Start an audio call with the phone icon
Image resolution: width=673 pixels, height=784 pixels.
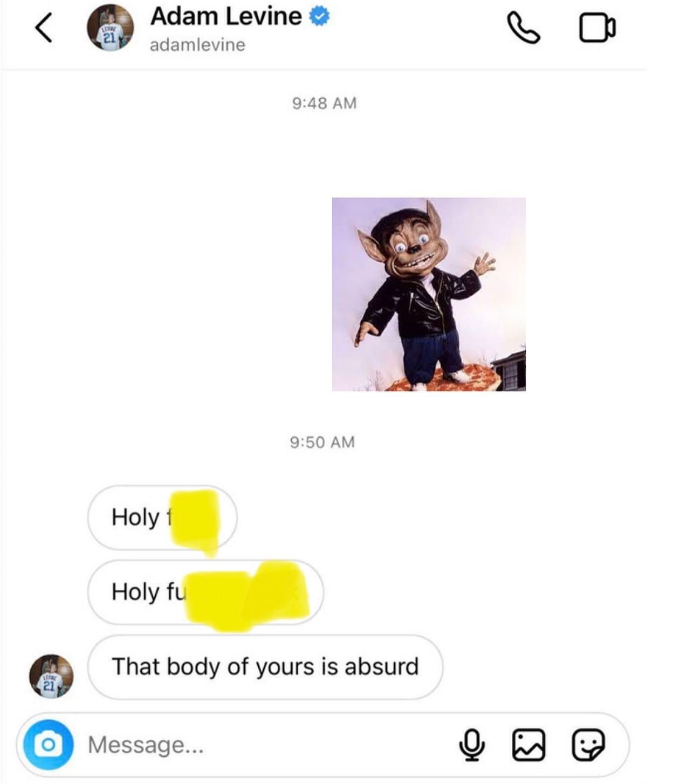click(523, 28)
